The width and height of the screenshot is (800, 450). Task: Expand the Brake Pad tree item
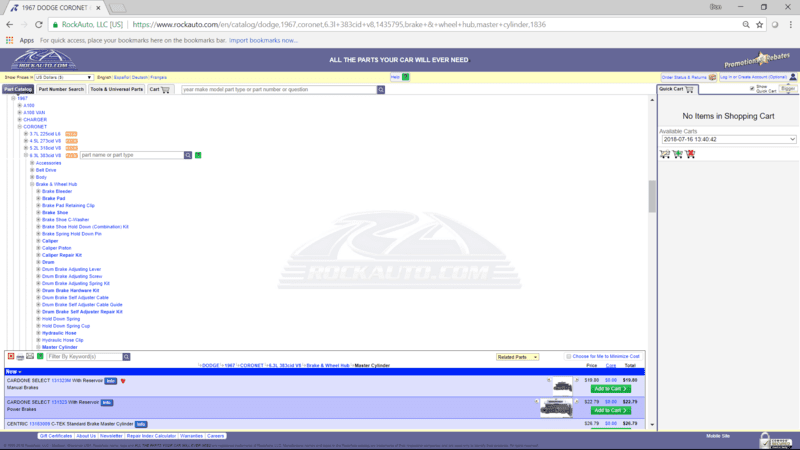click(38, 198)
